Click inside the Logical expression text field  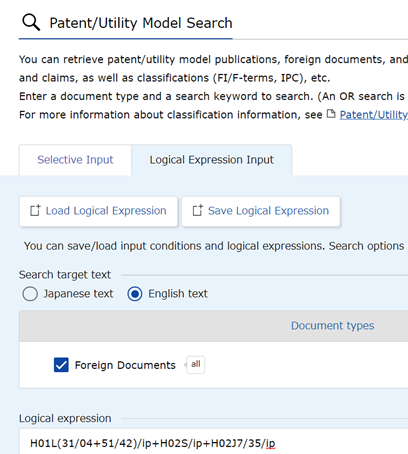tap(213, 442)
